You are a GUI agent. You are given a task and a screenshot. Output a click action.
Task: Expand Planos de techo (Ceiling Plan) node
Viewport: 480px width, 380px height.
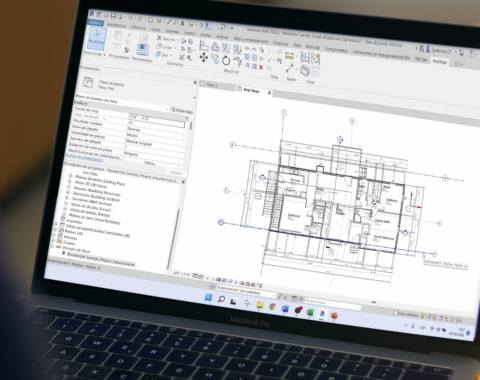(x=70, y=175)
